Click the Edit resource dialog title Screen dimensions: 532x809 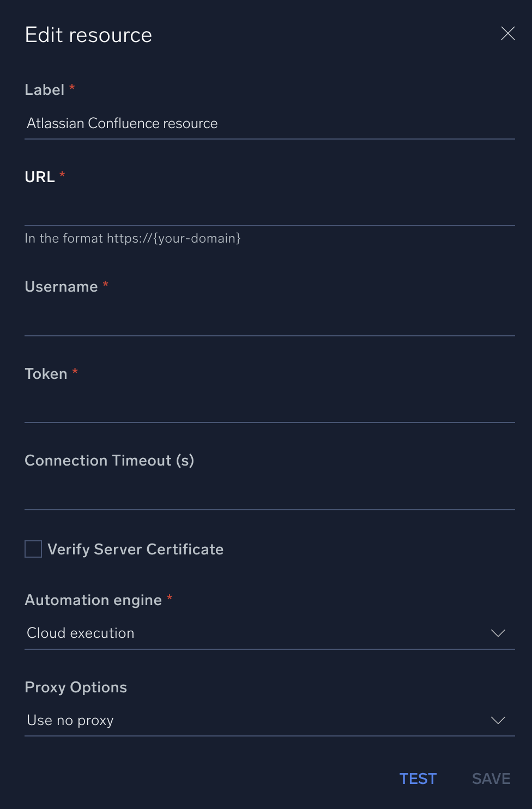coord(88,34)
